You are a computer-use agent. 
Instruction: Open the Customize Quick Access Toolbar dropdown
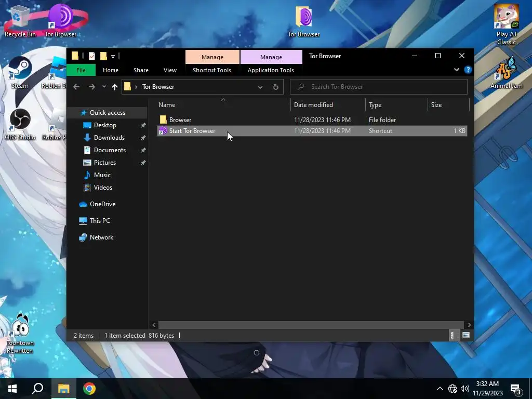pyautogui.click(x=113, y=56)
